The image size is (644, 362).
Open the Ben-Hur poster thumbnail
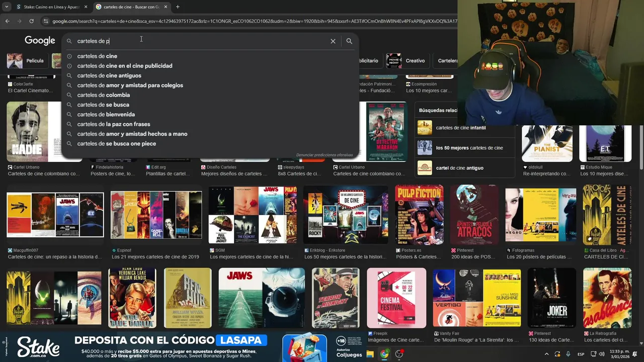point(188,298)
